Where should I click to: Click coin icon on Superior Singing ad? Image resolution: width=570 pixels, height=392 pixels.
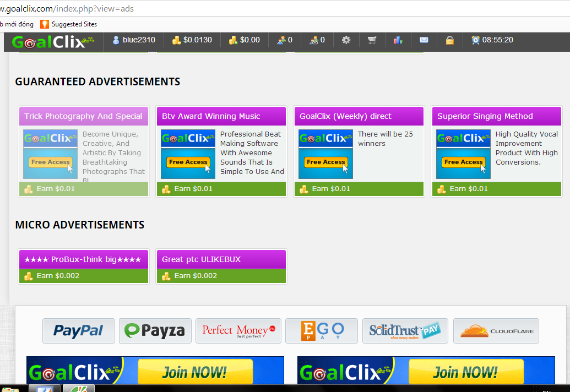pyautogui.click(x=442, y=189)
